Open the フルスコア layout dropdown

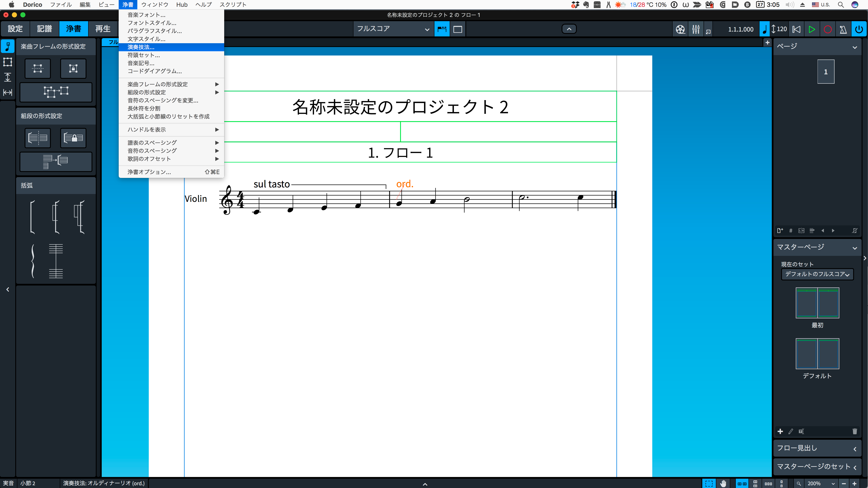pos(393,29)
